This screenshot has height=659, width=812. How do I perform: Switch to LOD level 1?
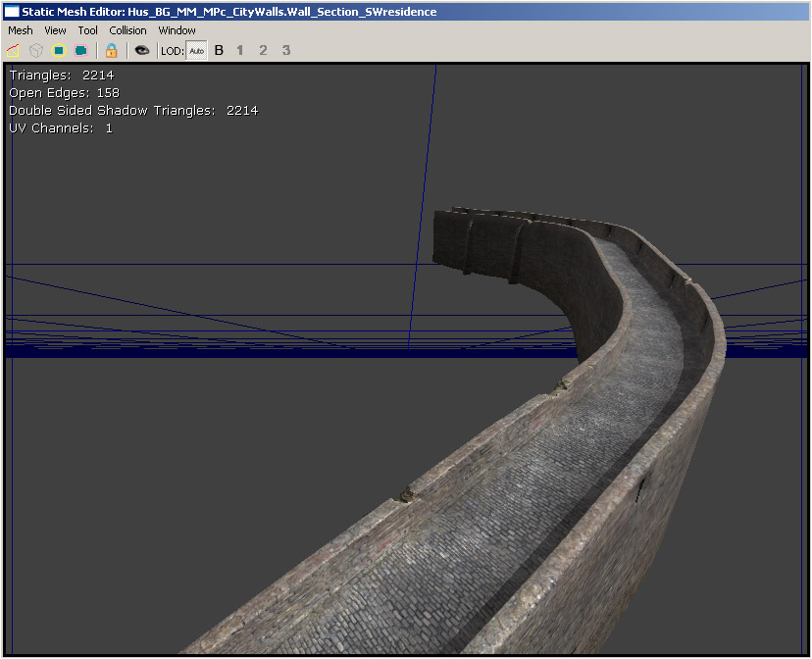[x=240, y=50]
